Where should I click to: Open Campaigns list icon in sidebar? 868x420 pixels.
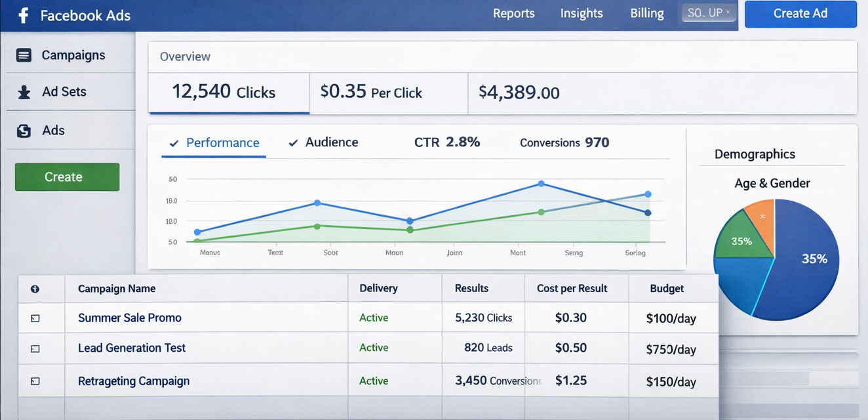point(24,56)
